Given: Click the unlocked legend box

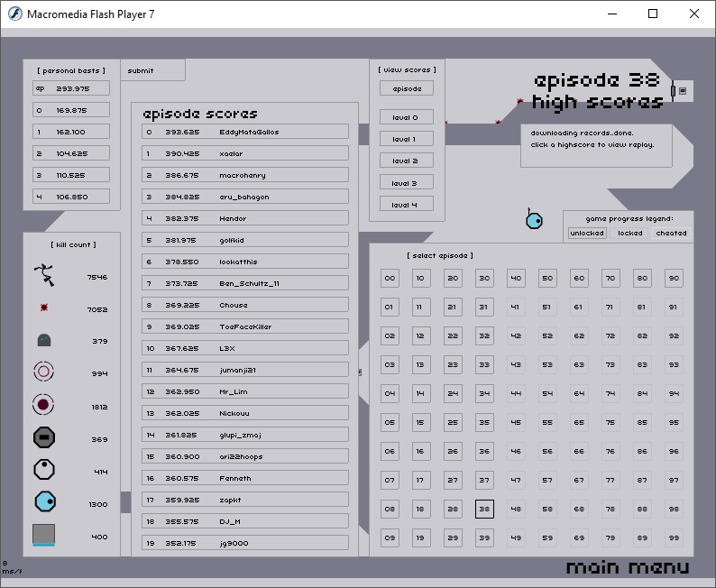Looking at the screenshot, I should coord(587,233).
